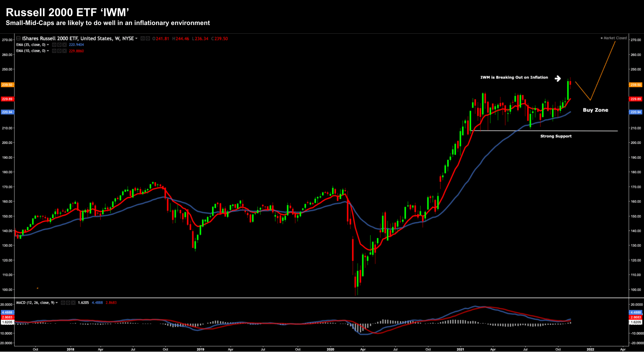Viewport: 644px width, 352px height.
Task: Open the MACD indicator settings gear
Action: (x=68, y=303)
